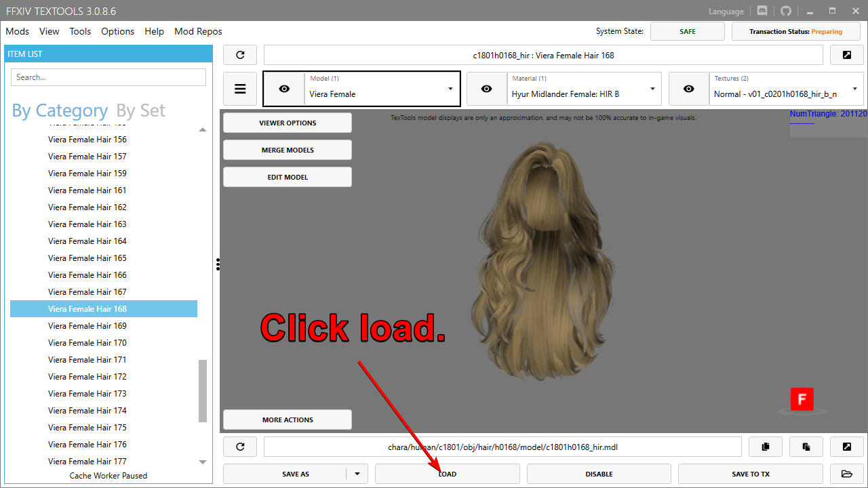The height and width of the screenshot is (488, 868).
Task: Open the Tools menu
Action: click(x=80, y=31)
